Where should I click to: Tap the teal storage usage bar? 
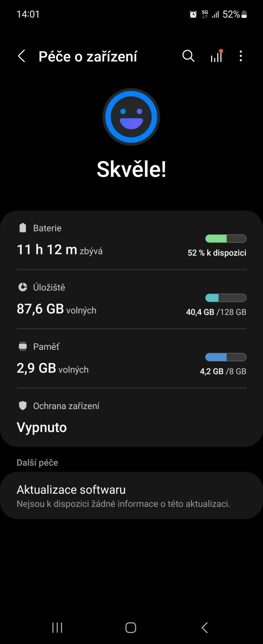[x=226, y=298]
